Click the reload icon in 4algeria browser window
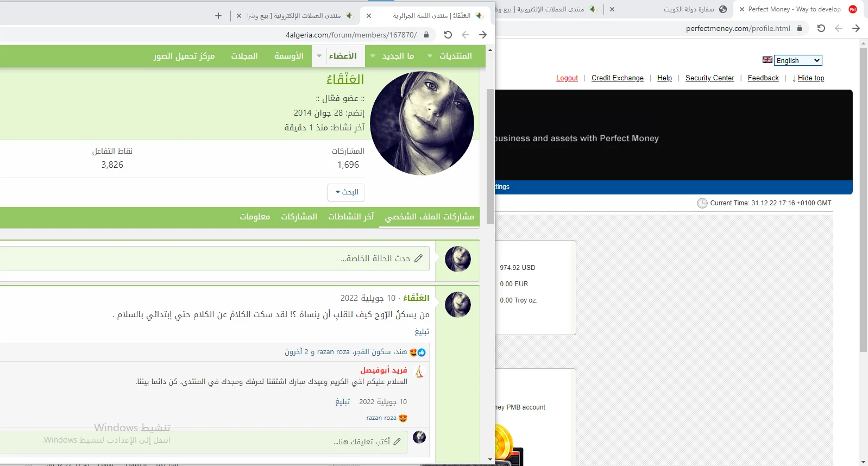Image resolution: width=868 pixels, height=466 pixels. tap(448, 35)
